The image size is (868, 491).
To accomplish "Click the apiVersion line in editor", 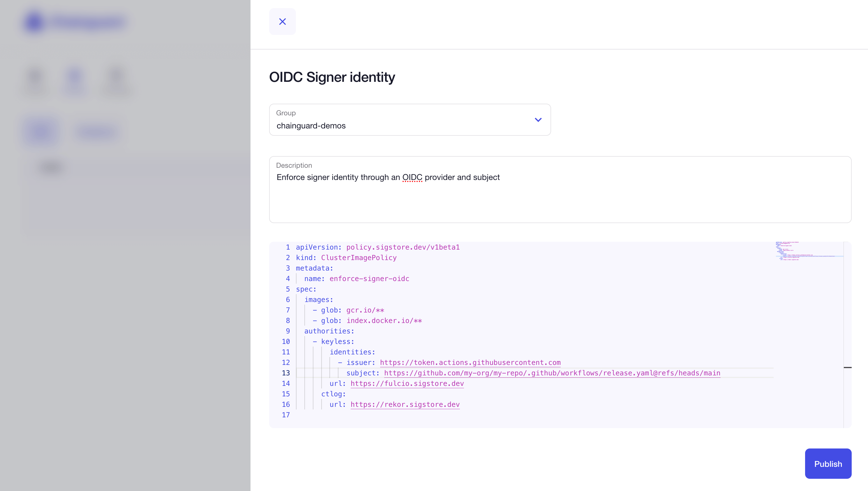I will click(378, 247).
